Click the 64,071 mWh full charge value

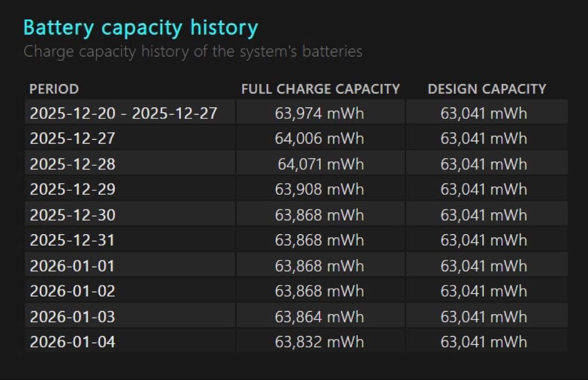pos(321,164)
